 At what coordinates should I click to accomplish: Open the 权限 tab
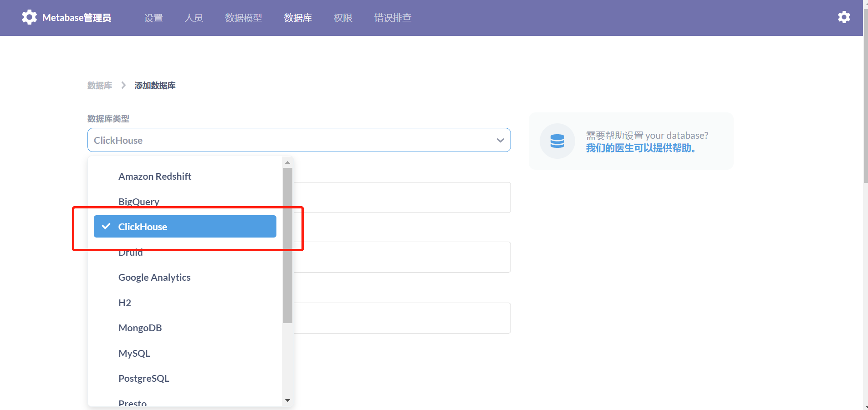[x=343, y=18]
